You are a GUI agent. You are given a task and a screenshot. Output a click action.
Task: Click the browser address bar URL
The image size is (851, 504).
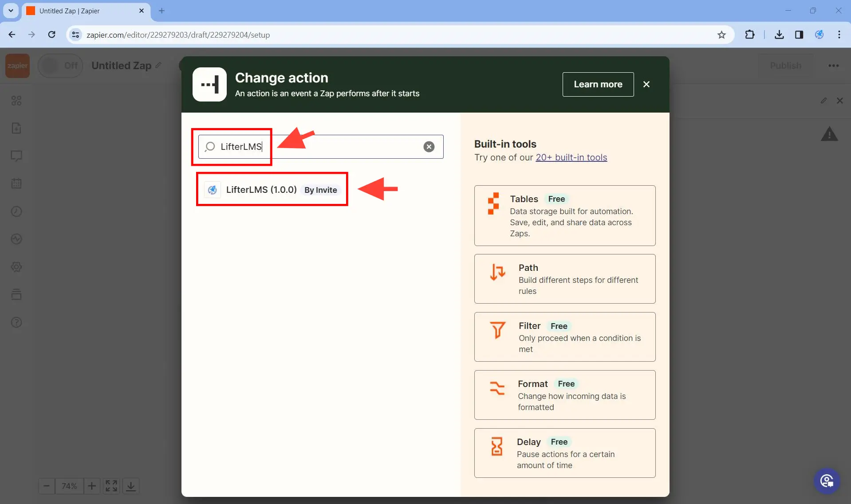pyautogui.click(x=178, y=35)
